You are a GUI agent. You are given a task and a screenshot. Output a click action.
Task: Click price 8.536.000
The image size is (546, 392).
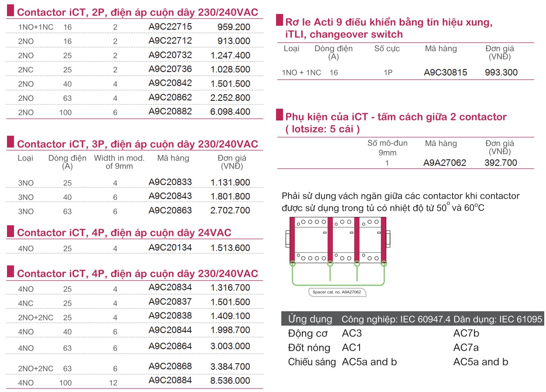[x=230, y=381]
